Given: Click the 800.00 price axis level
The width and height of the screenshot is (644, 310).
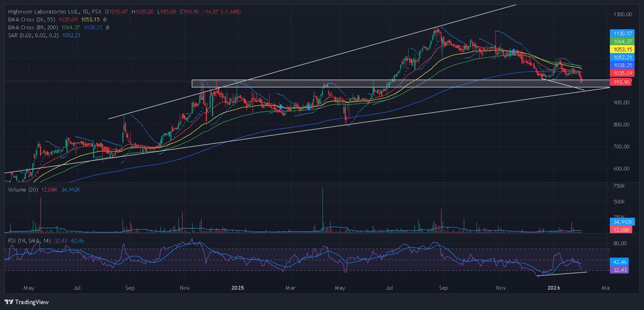Looking at the screenshot, I should coord(622,124).
